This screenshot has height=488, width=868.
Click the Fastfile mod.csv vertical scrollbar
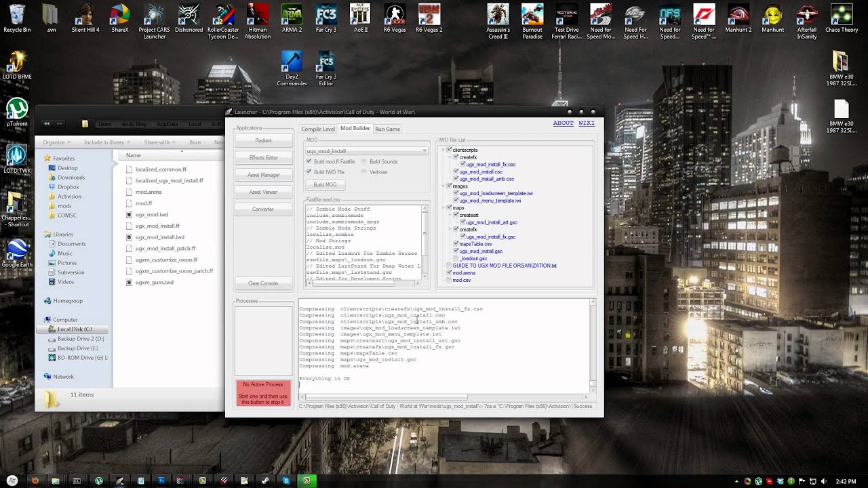pyautogui.click(x=426, y=242)
